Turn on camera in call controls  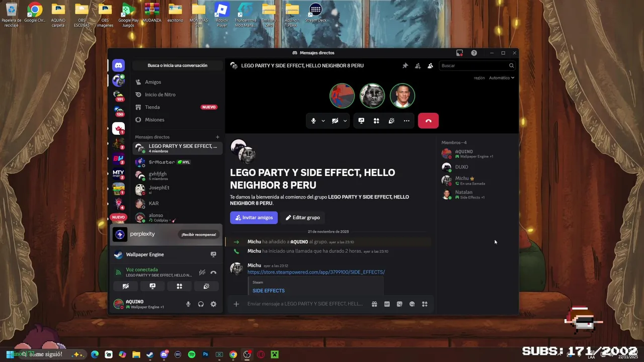coord(335,121)
